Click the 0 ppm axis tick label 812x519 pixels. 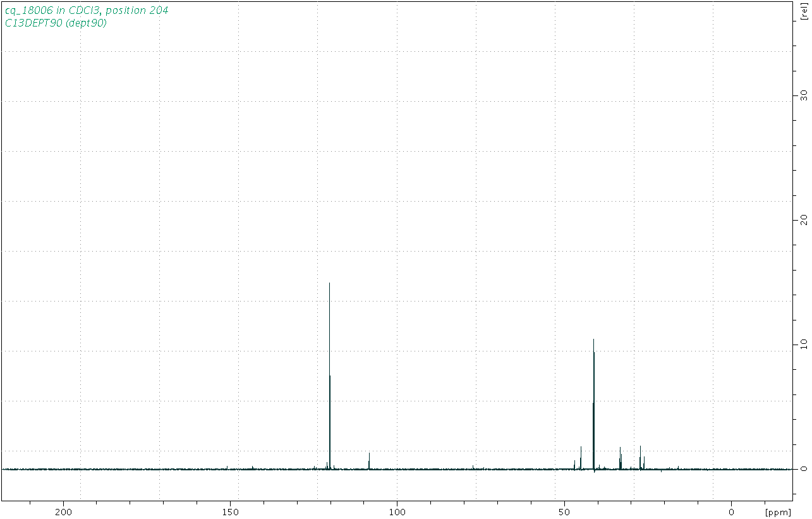731,511
